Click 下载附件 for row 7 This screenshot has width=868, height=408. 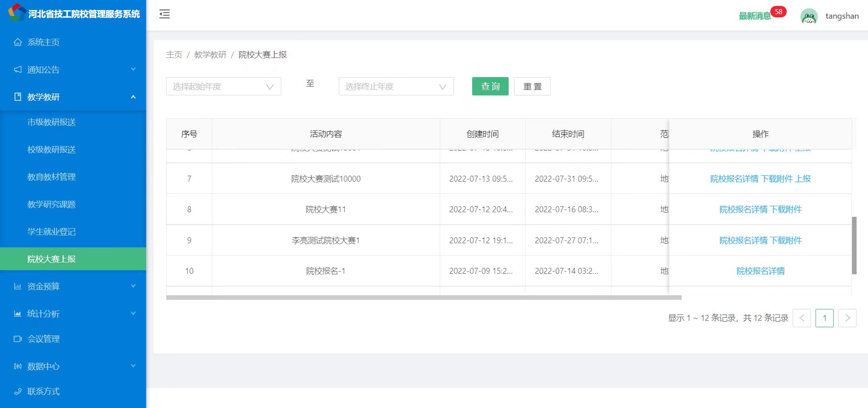pos(777,179)
